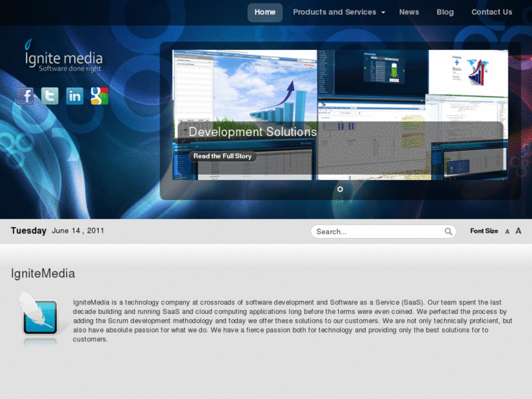Click the 'Software done right' tagline

(x=70, y=69)
